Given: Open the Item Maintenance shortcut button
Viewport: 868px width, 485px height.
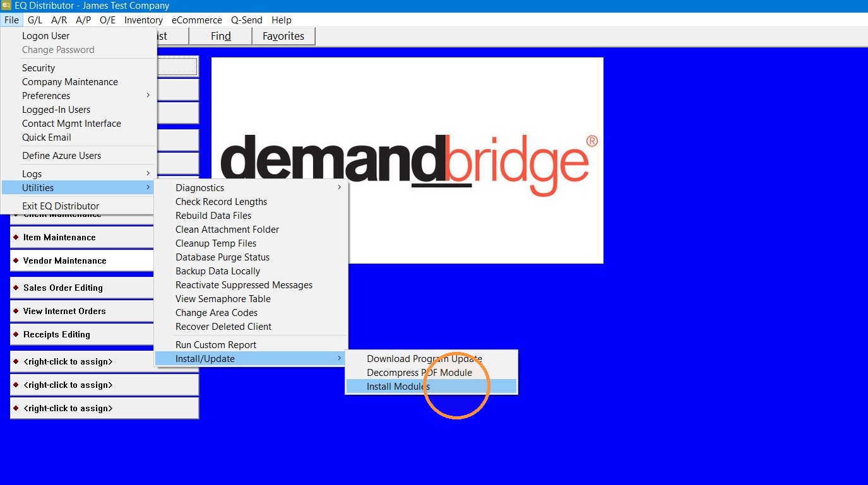Looking at the screenshot, I should (x=82, y=238).
